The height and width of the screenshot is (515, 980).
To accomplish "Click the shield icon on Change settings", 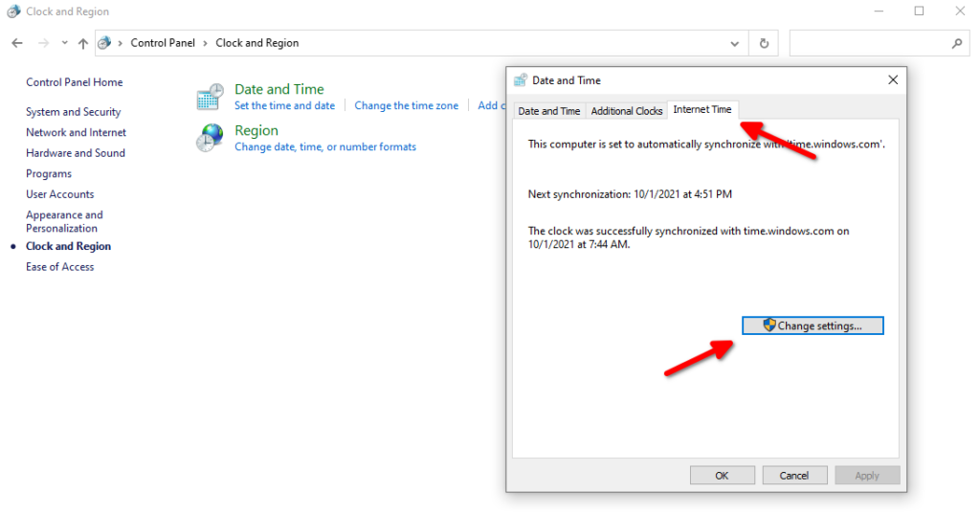I will pos(768,325).
